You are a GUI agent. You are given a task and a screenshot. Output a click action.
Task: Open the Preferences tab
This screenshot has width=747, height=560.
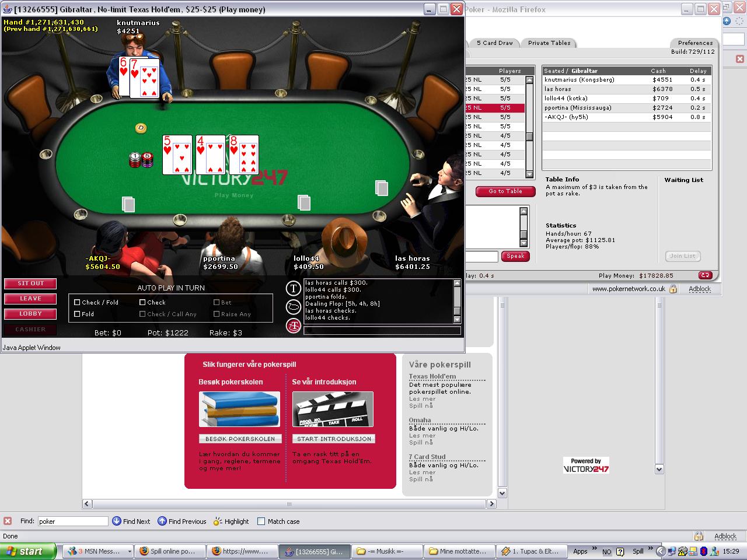pyautogui.click(x=694, y=43)
